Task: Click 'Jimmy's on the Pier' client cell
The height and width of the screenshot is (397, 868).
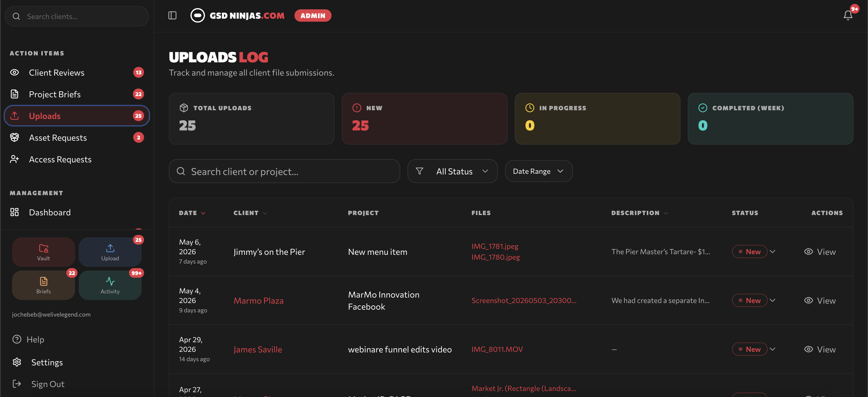Action: coord(269,252)
